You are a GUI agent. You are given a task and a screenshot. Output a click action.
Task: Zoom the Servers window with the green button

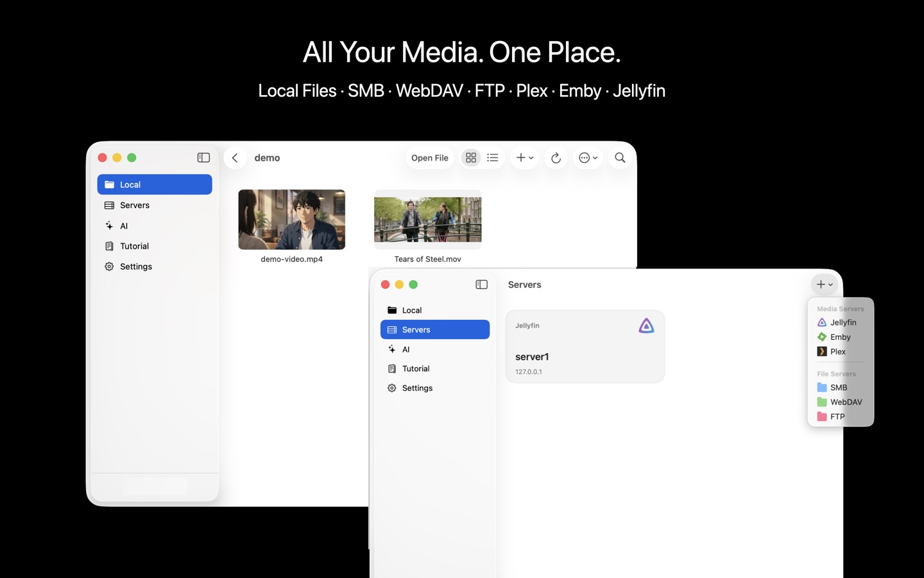click(413, 285)
